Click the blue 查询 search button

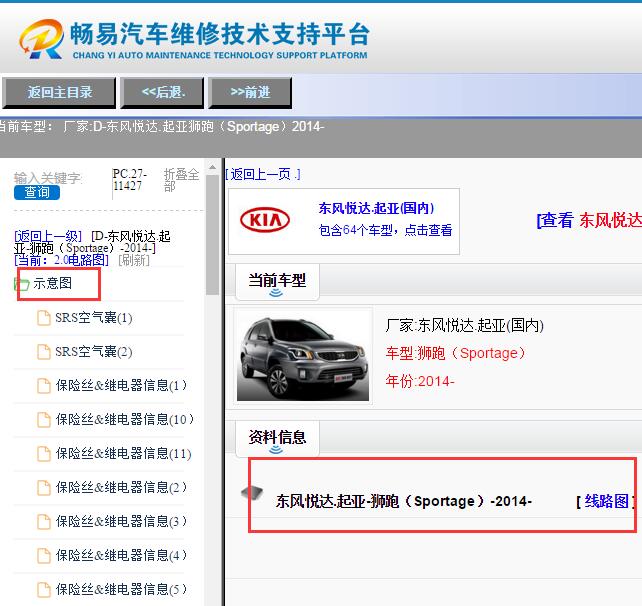point(37,192)
